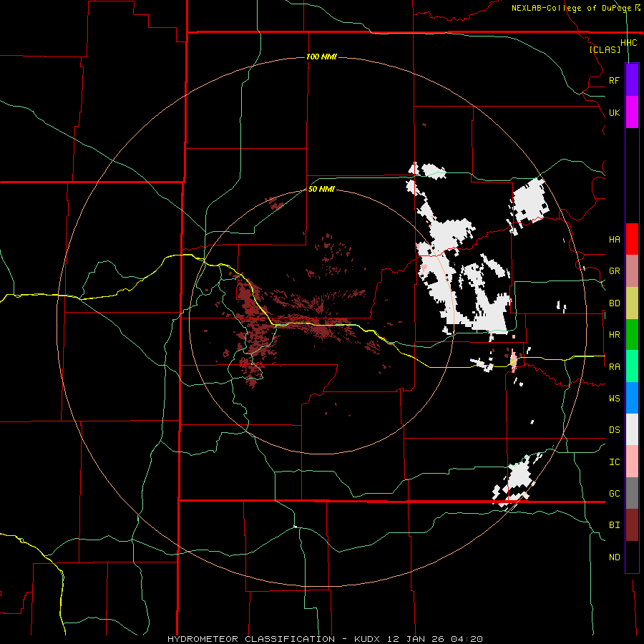644x644 pixels.
Task: Click the ND legend label
Action: click(614, 557)
